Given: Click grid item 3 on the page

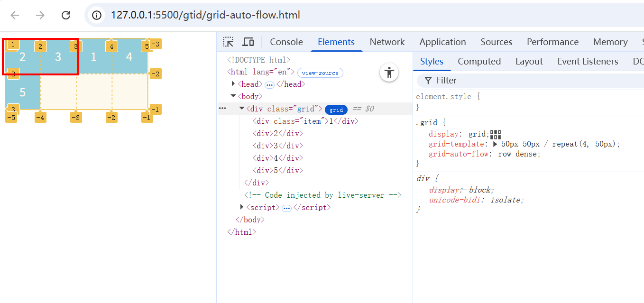Looking at the screenshot, I should (58, 57).
